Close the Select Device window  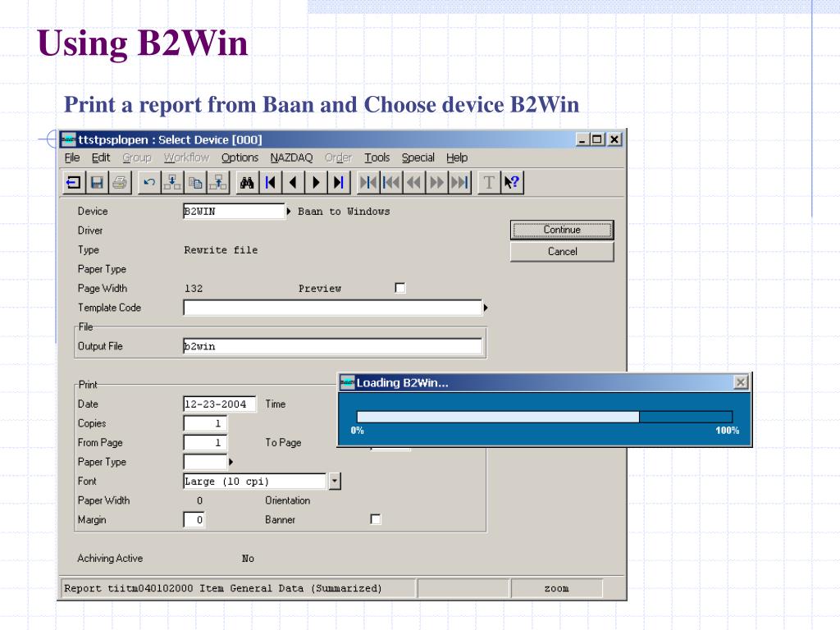point(614,139)
